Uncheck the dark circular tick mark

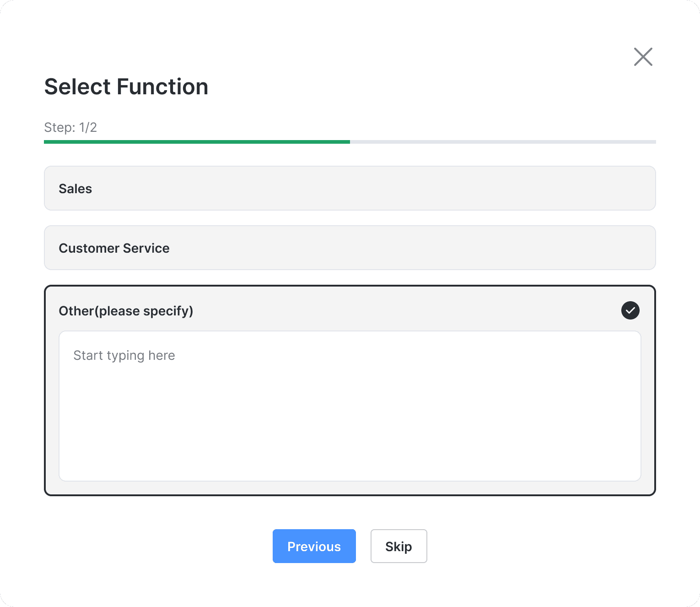click(630, 310)
